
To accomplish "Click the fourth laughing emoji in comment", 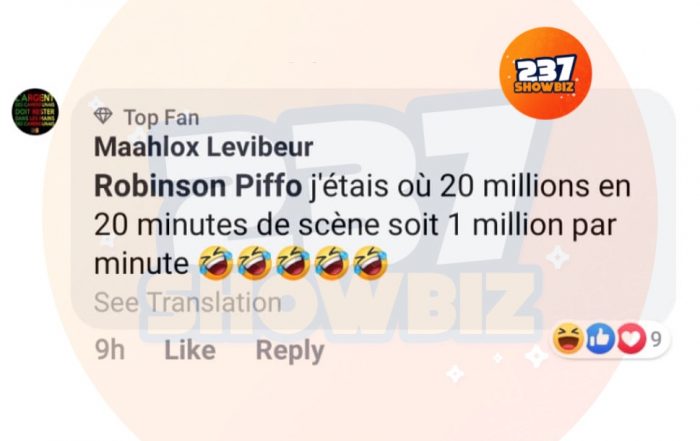I will pos(332,262).
